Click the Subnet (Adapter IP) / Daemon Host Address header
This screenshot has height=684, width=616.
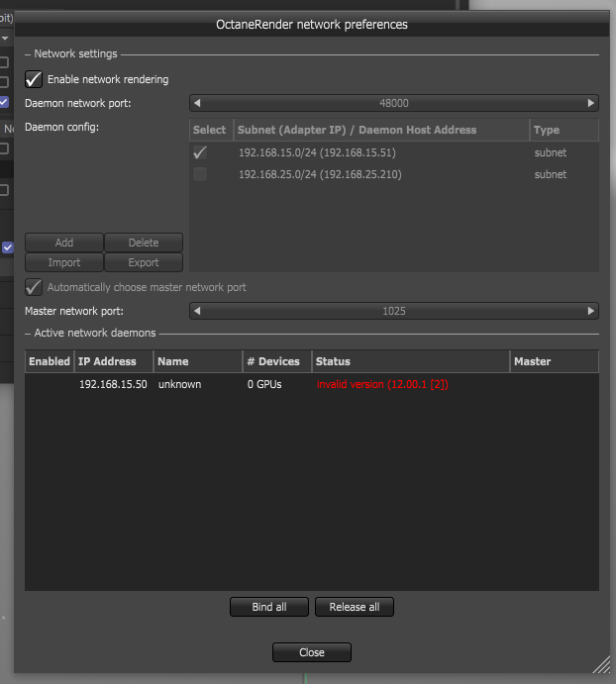tap(381, 130)
